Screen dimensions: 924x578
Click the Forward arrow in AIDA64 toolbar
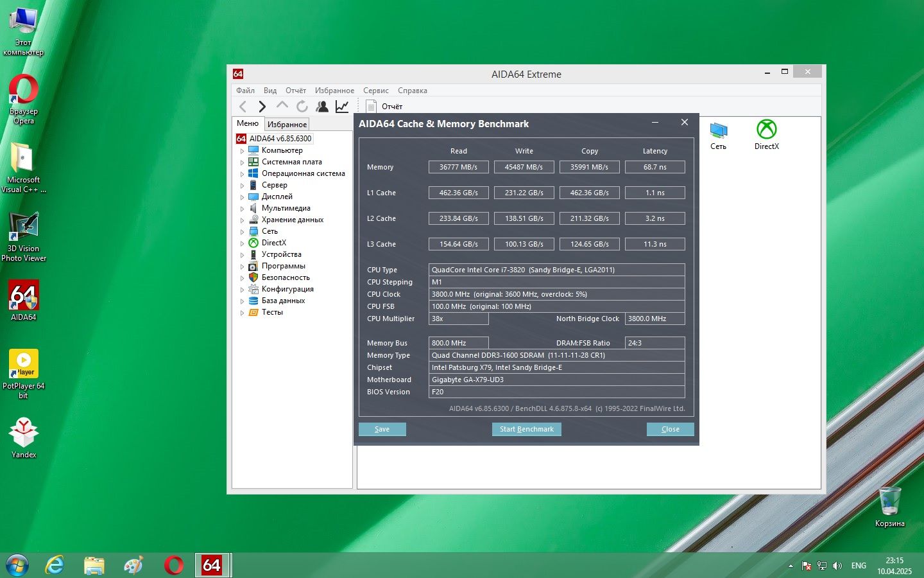pos(262,107)
